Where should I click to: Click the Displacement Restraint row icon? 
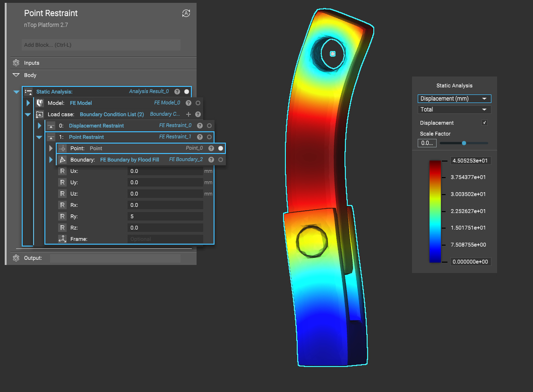[51, 126]
